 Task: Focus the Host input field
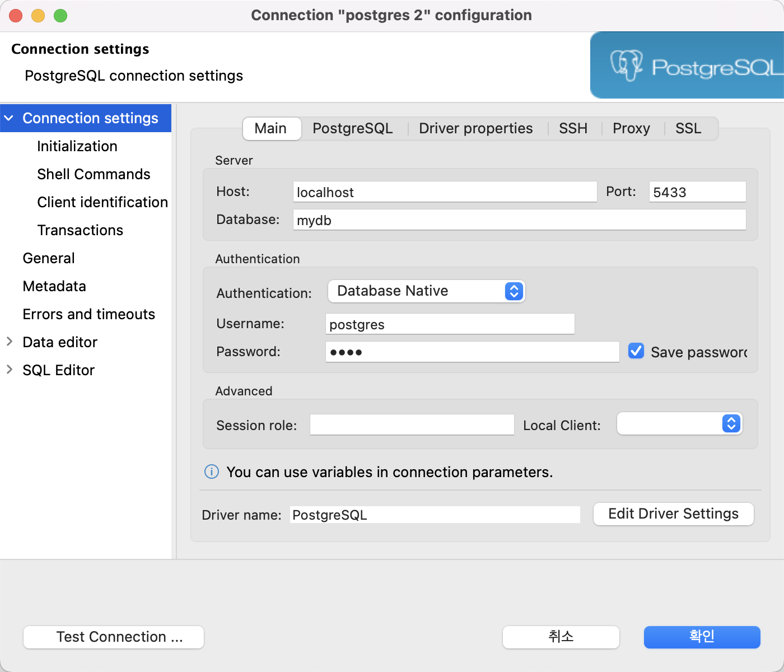pos(445,192)
